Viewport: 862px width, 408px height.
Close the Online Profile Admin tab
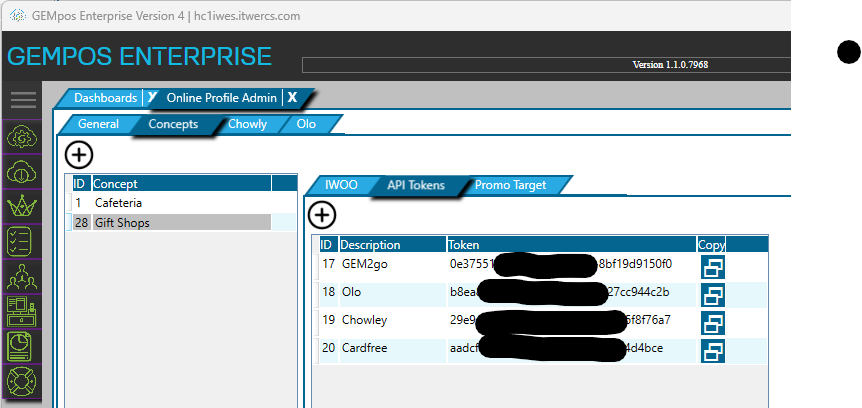pyautogui.click(x=292, y=98)
